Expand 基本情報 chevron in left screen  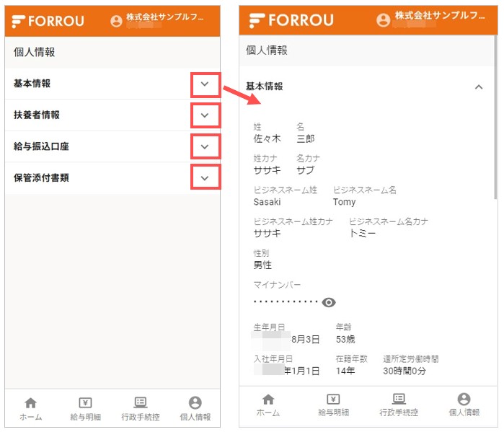[205, 84]
